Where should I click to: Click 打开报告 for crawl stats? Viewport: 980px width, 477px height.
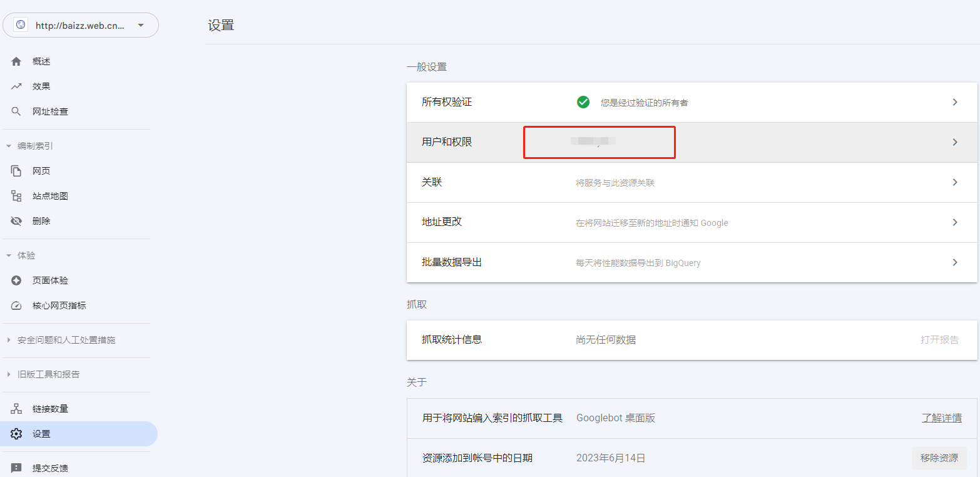click(939, 339)
